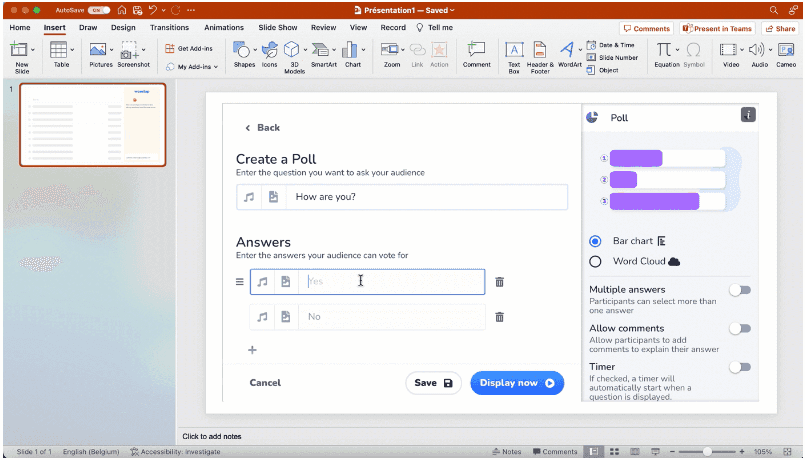Screen dimensions: 805x460
Task: Cancel the poll creation
Action: [x=265, y=383]
